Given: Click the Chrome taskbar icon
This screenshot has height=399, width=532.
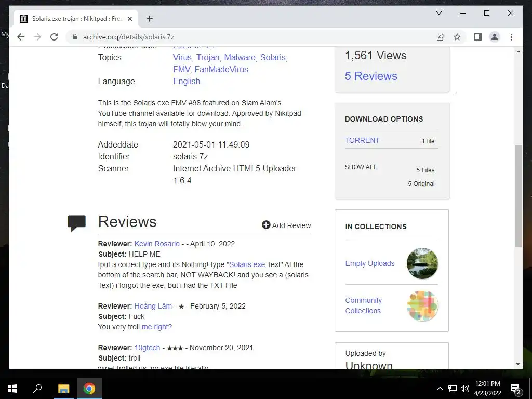Looking at the screenshot, I should click(89, 389).
